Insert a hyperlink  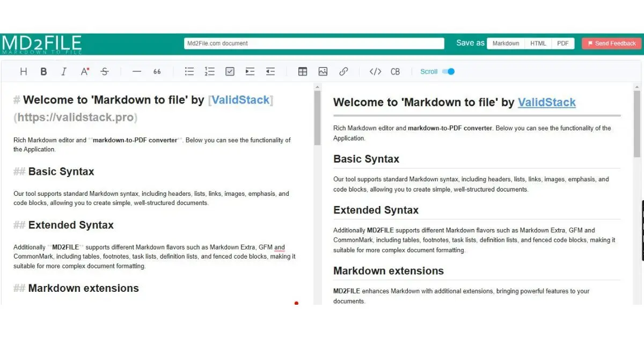pyautogui.click(x=343, y=71)
